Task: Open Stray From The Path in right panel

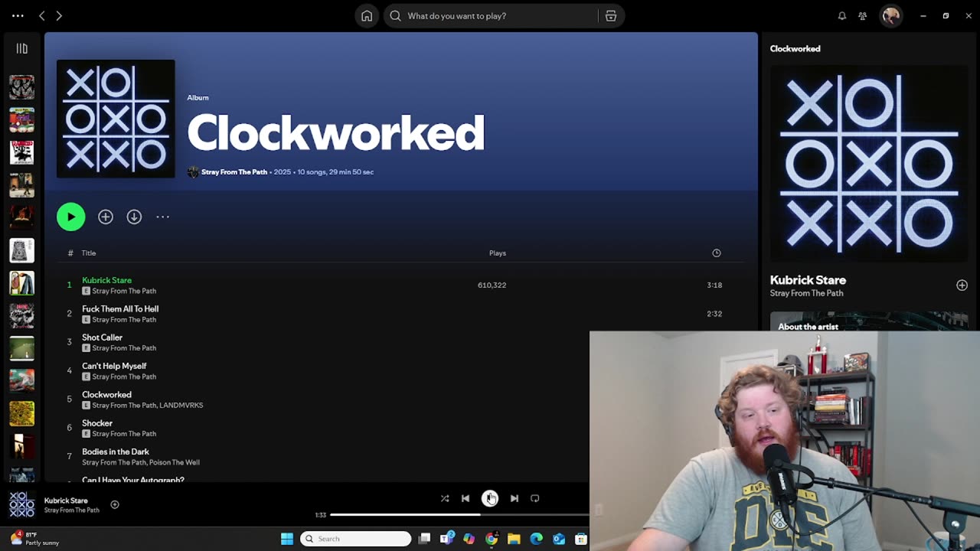Action: pos(806,293)
